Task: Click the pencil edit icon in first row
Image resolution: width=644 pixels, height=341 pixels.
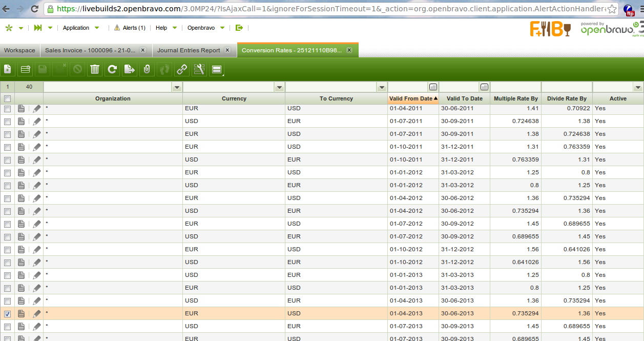Action: click(37, 109)
